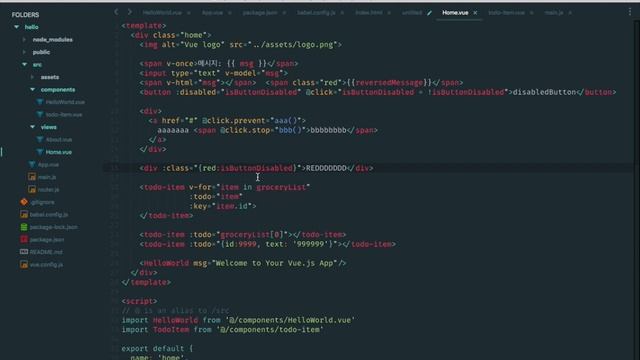Click the 'Welcome to Your Vue.js App' string
640x360 pixels.
tap(274, 263)
